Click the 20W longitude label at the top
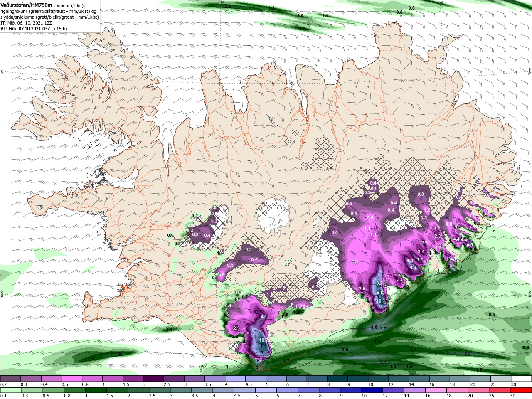The image size is (532, 399). [x=221, y=2]
